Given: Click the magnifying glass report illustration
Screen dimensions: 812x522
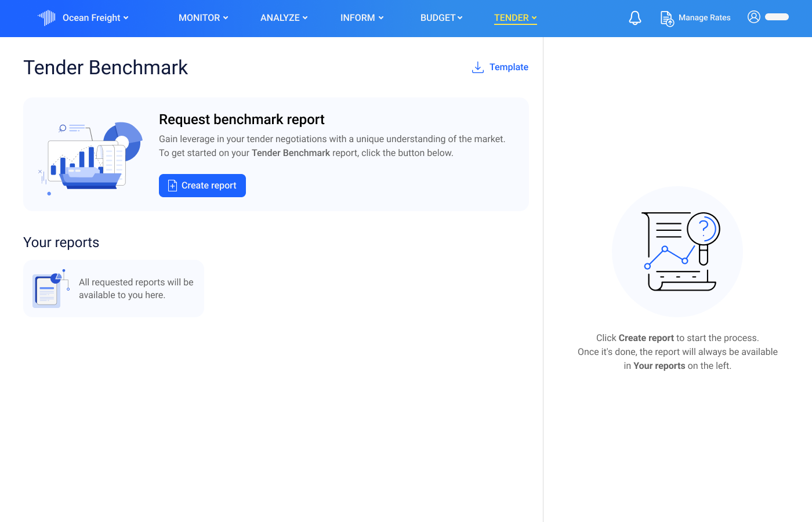Looking at the screenshot, I should click(x=677, y=251).
